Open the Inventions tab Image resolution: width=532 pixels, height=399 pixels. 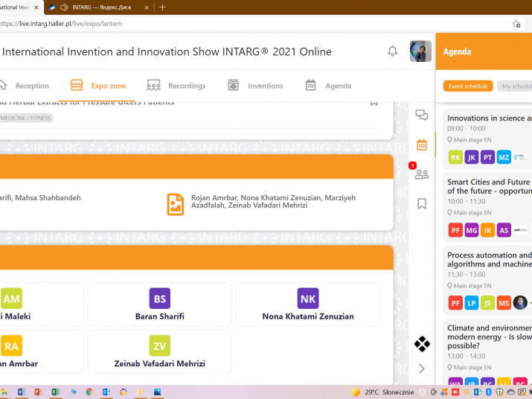pos(255,86)
